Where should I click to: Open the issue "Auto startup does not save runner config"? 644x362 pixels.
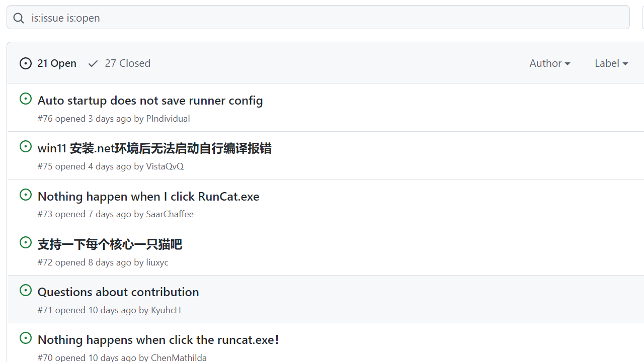click(150, 101)
